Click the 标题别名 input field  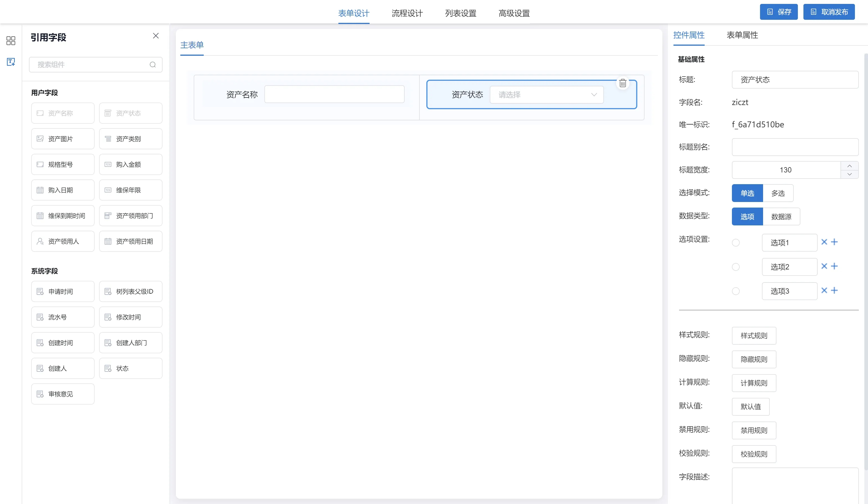[x=795, y=147]
